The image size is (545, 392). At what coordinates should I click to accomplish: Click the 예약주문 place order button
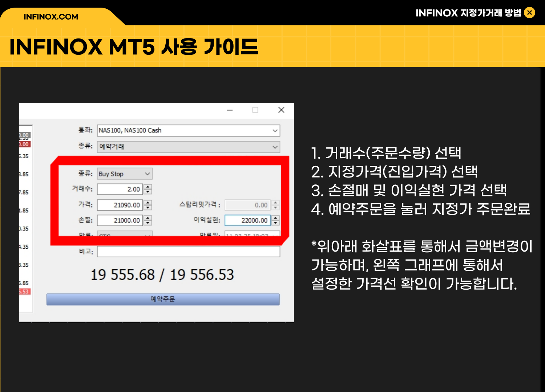coord(163,299)
